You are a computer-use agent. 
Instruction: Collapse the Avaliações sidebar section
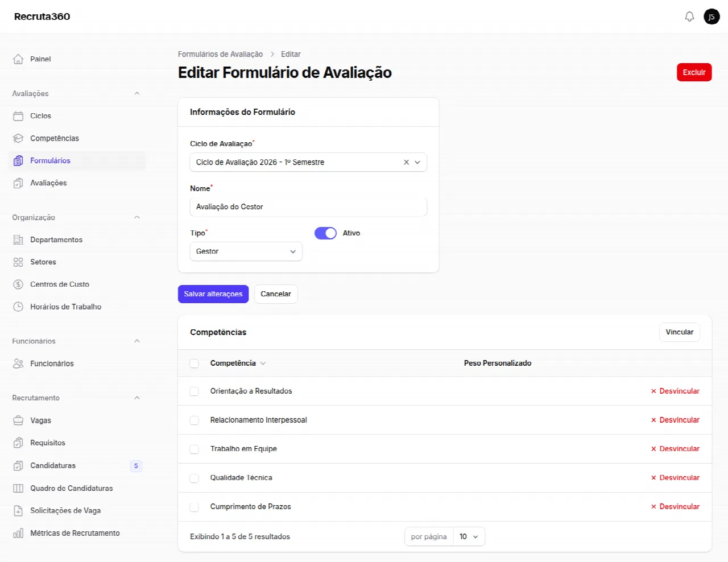click(x=136, y=93)
